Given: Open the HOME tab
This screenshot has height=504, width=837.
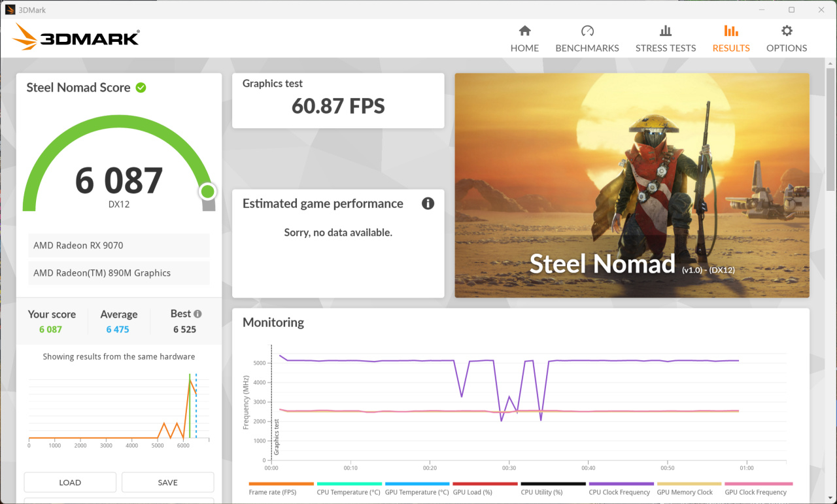Looking at the screenshot, I should (x=524, y=39).
